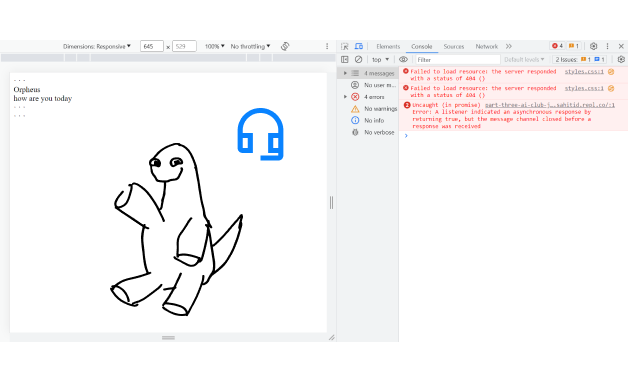Image resolution: width=628 pixels, height=378 pixels.
Task: Click the viewport width field 645
Action: tap(151, 46)
